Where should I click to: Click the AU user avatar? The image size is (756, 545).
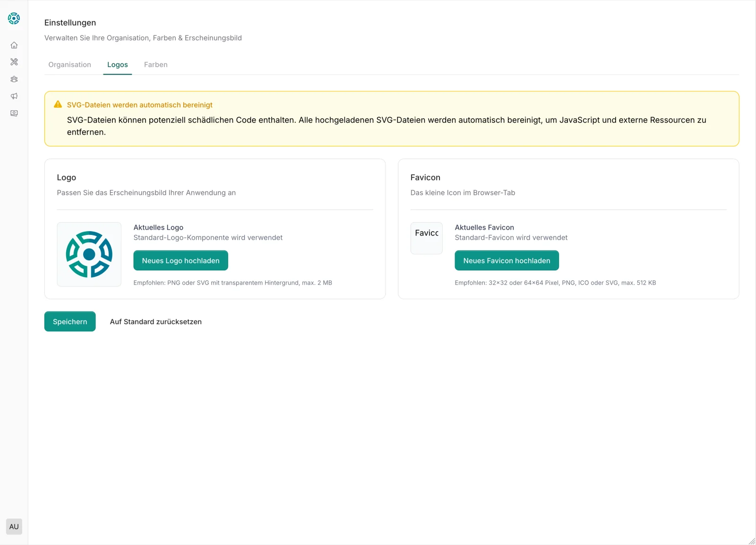14,527
